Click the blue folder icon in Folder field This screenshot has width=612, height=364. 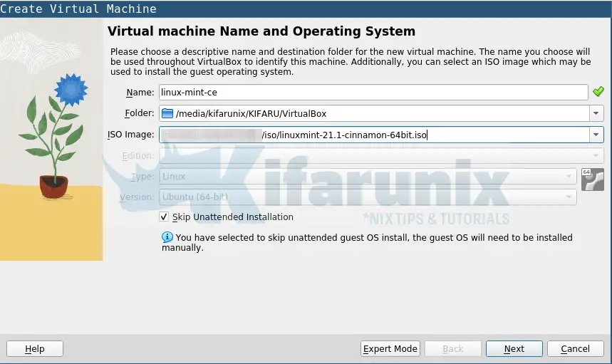coord(167,113)
